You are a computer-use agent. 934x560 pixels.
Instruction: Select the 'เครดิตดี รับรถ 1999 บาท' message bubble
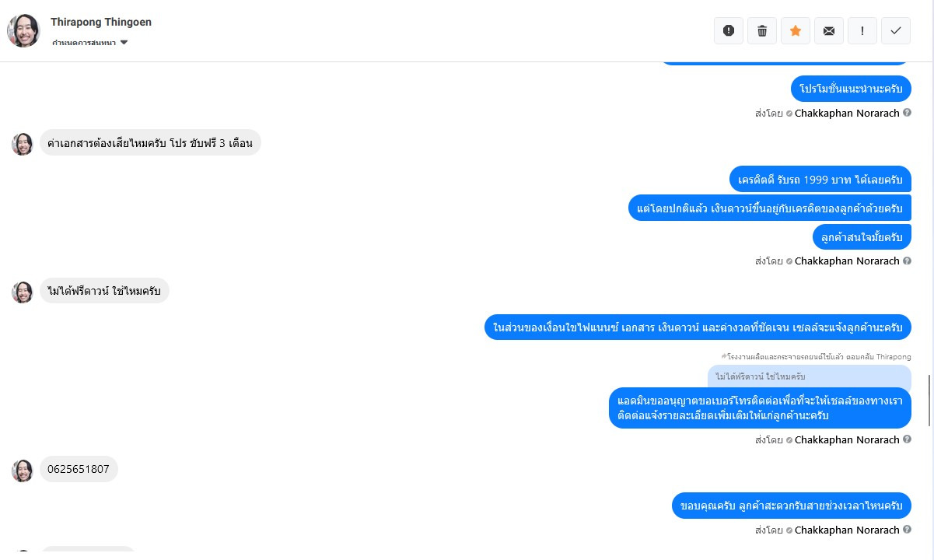820,180
